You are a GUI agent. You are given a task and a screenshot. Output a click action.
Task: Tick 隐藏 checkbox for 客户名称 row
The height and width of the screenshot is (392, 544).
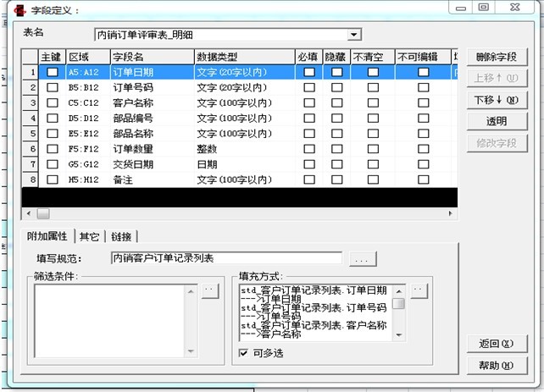point(337,102)
